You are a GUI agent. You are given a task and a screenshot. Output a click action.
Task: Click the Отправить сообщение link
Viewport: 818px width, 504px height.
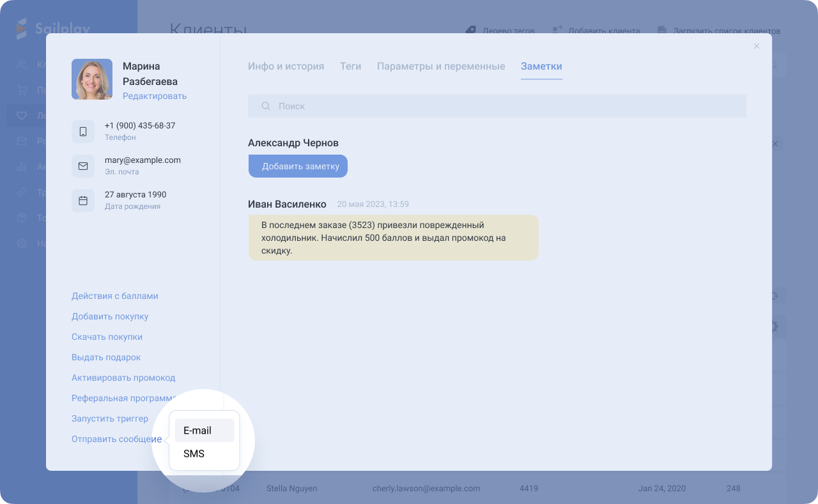(x=116, y=439)
